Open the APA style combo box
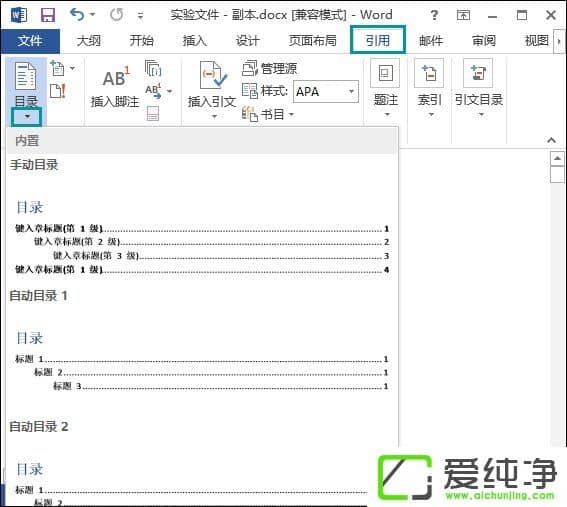This screenshot has width=567, height=507. pyautogui.click(x=326, y=91)
